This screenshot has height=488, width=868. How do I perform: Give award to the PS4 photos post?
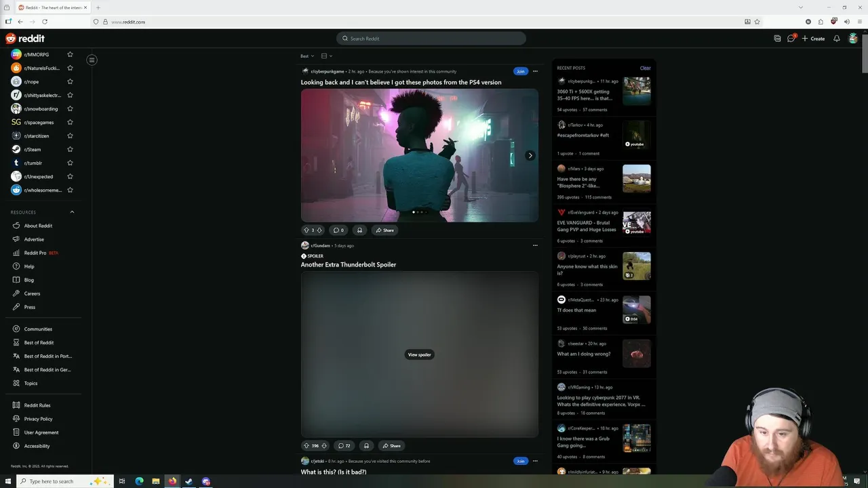click(x=359, y=230)
